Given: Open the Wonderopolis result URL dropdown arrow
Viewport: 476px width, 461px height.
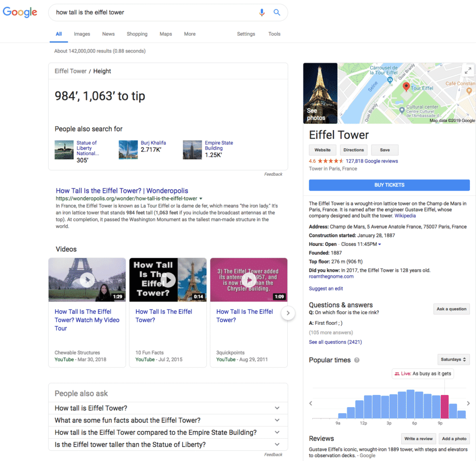Looking at the screenshot, I should point(201,199).
